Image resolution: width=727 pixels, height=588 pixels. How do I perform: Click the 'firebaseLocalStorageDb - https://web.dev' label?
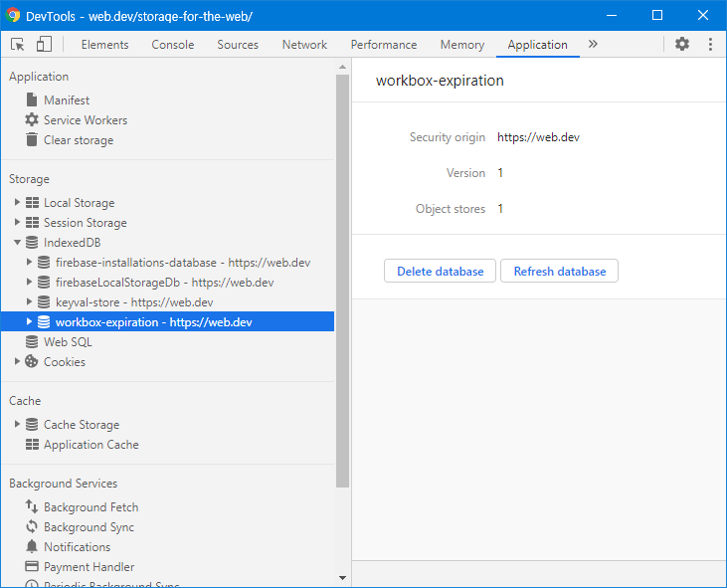click(x=165, y=283)
